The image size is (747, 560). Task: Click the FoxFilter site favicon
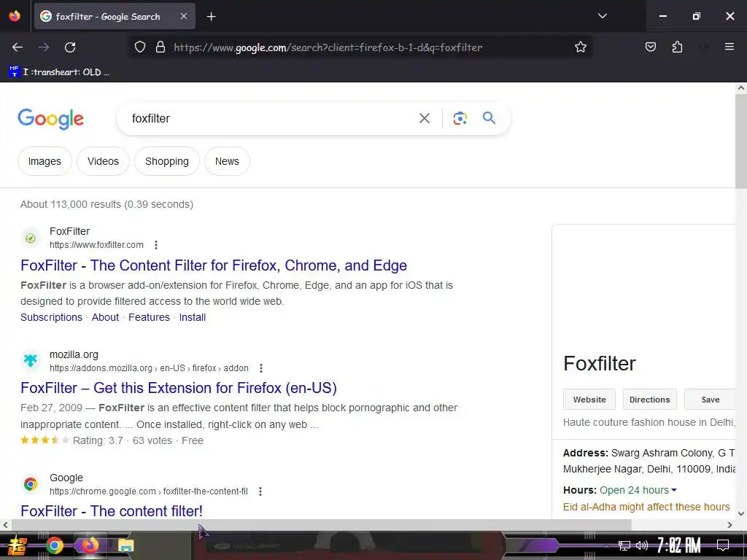click(x=31, y=238)
